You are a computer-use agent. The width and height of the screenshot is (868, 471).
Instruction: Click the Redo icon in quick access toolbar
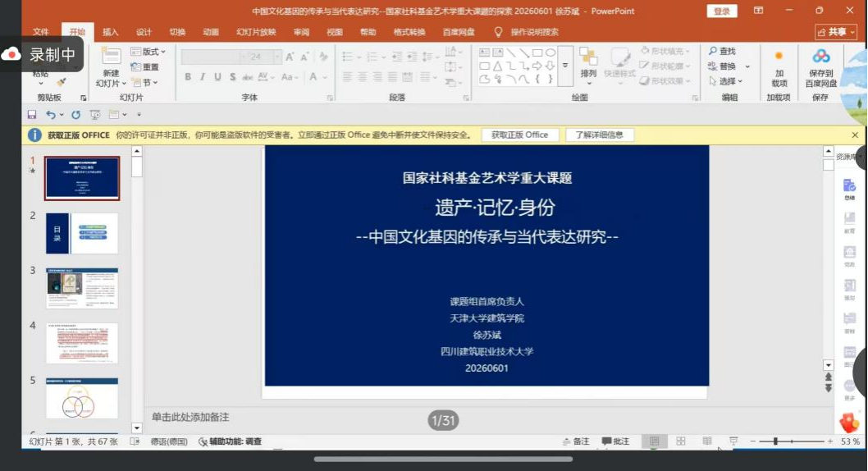point(75,115)
